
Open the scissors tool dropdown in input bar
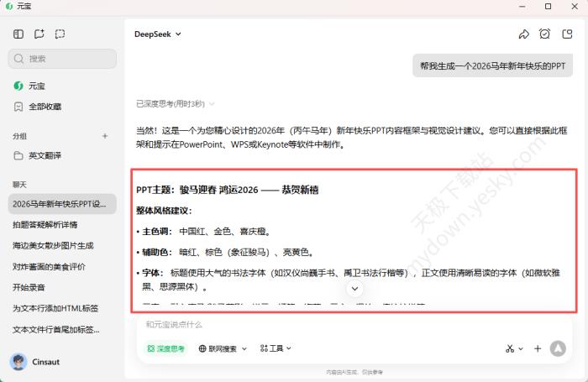pyautogui.click(x=514, y=348)
